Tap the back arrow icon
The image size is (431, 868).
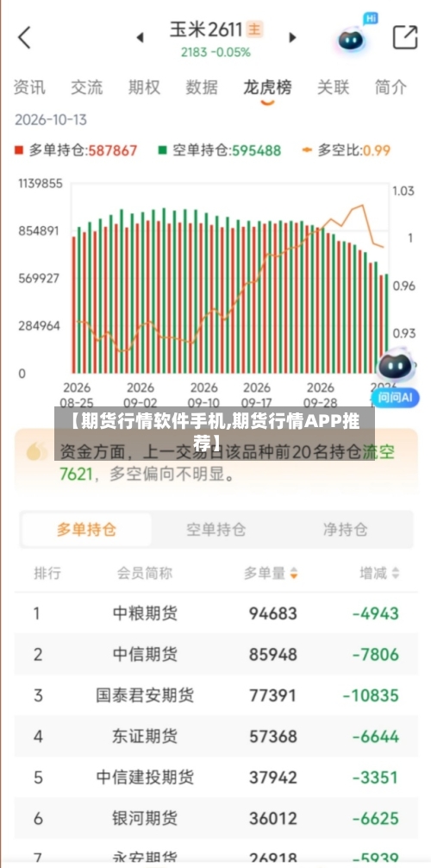tap(24, 38)
